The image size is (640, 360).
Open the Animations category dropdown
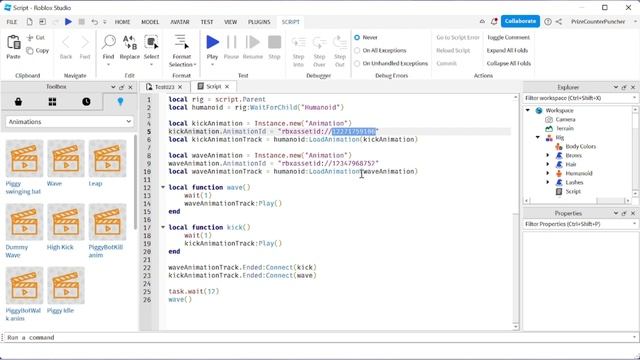tap(69, 122)
